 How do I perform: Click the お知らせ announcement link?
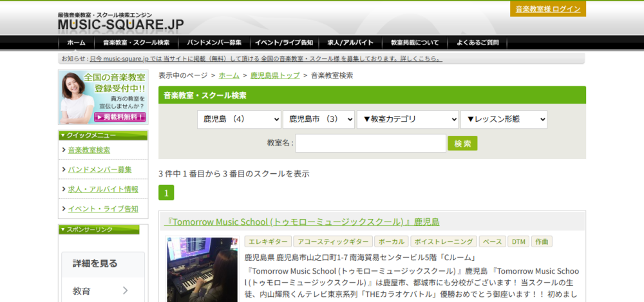[x=266, y=59]
